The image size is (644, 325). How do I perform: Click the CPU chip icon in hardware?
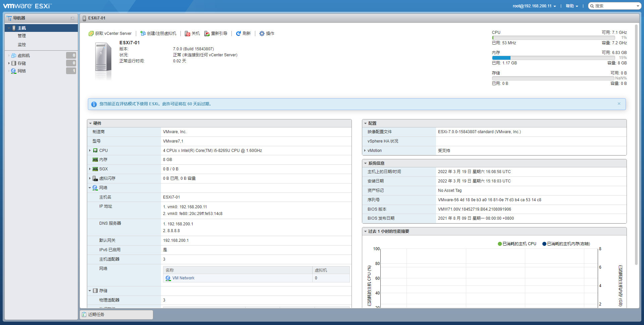[x=95, y=151]
